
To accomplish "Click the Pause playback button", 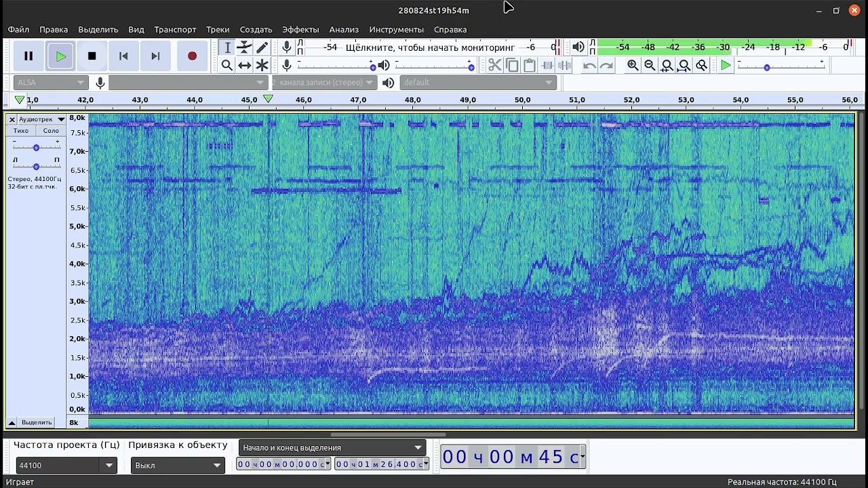I will [28, 56].
